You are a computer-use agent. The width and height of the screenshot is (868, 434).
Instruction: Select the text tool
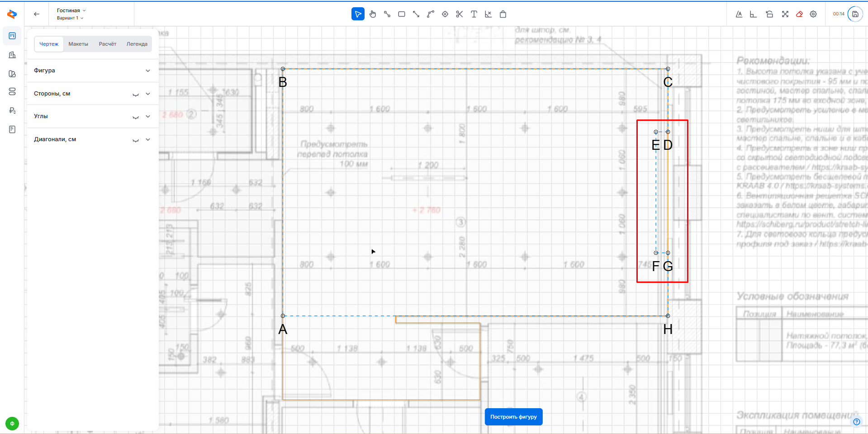pyautogui.click(x=474, y=14)
